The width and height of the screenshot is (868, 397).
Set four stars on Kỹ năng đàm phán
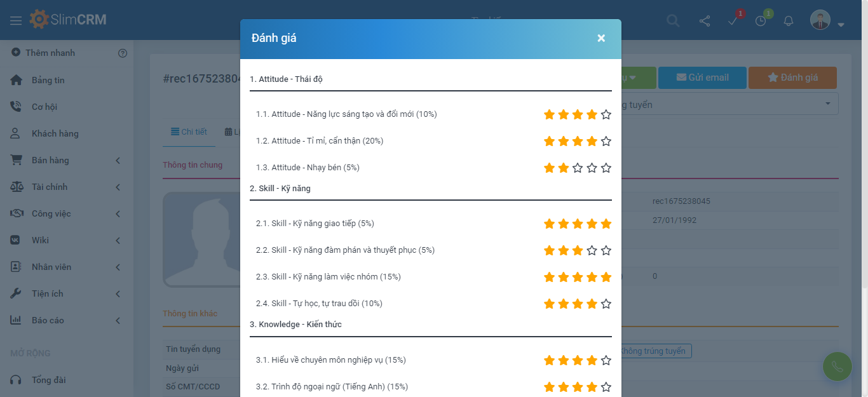tap(592, 250)
